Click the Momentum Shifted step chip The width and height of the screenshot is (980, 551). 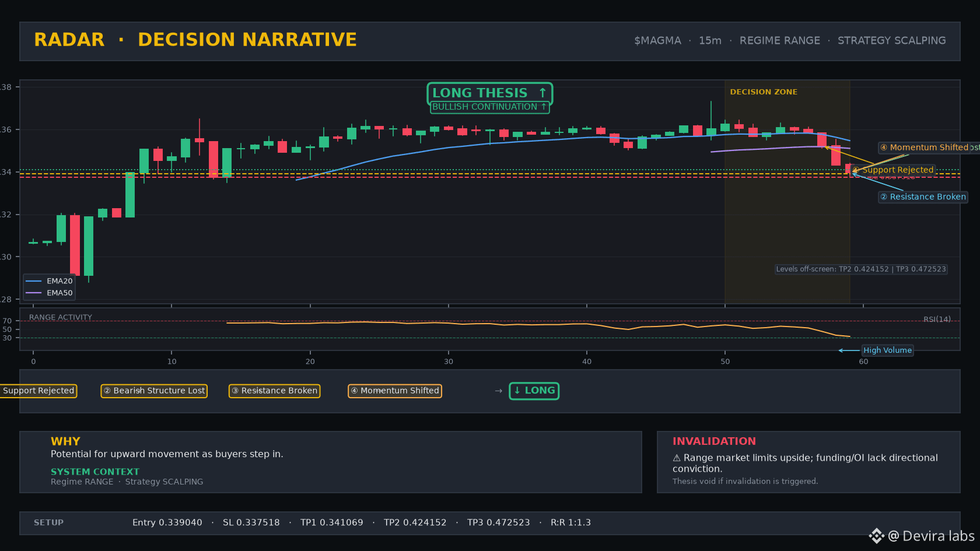395,391
